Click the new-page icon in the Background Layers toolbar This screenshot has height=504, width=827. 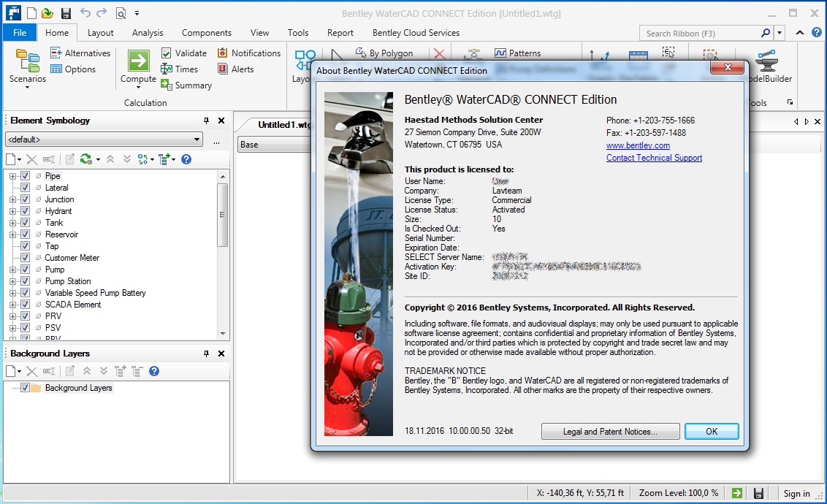(10, 371)
